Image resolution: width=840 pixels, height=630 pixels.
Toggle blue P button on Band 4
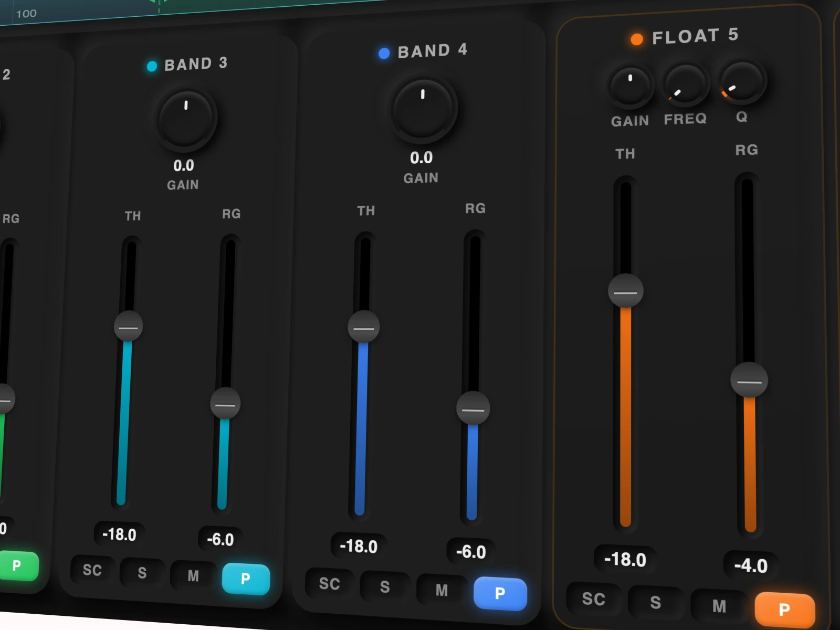[x=500, y=593]
